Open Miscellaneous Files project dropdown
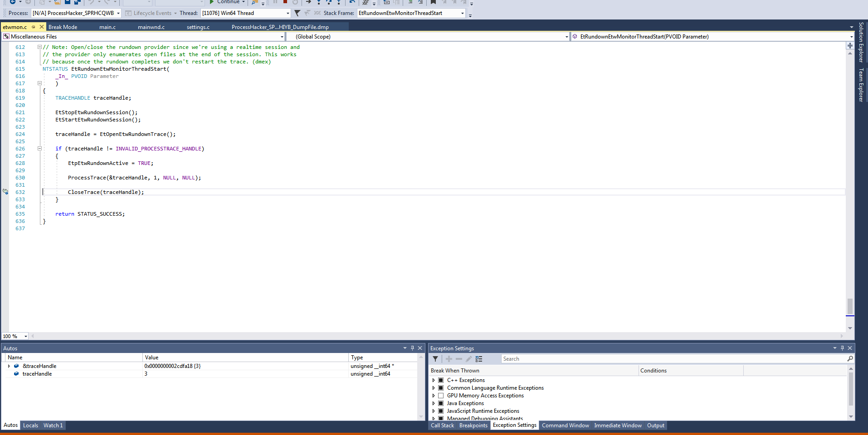The image size is (868, 435). (282, 37)
